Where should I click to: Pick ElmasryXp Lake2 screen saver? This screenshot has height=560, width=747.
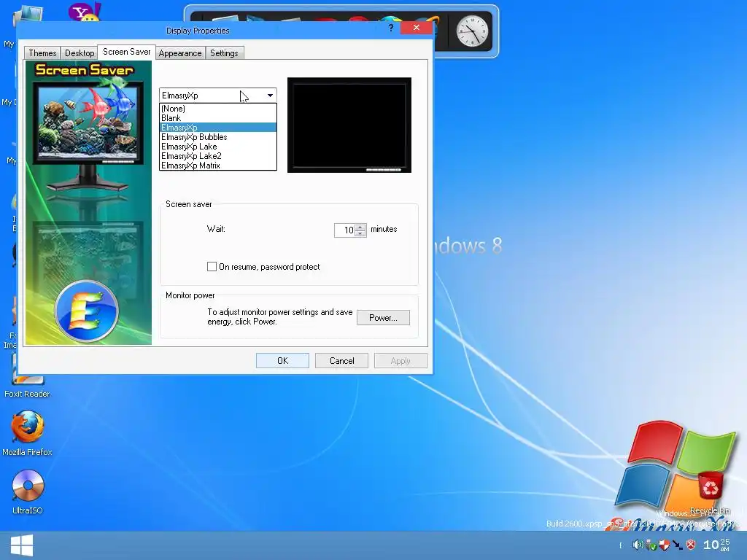point(217,156)
